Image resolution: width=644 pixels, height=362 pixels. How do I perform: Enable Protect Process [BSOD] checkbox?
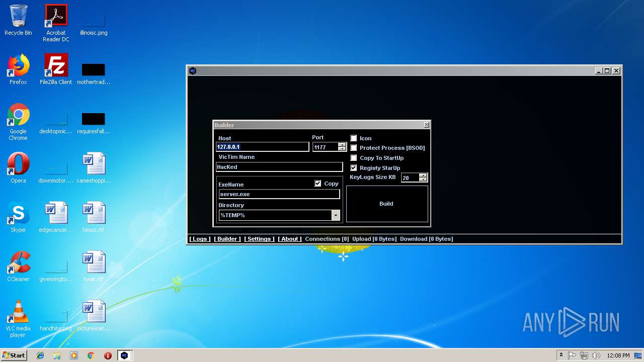(354, 148)
